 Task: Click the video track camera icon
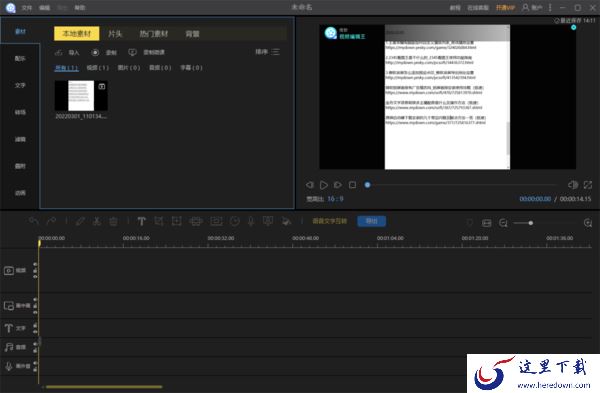pos(9,271)
